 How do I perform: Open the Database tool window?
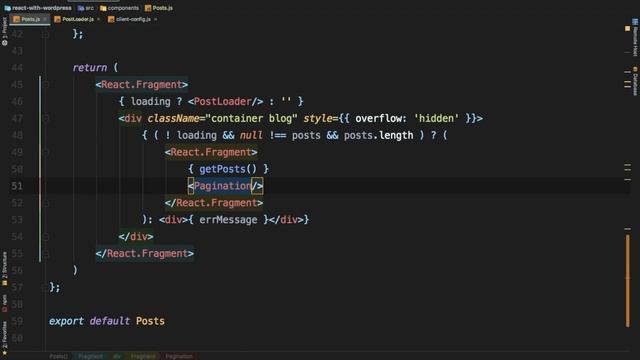(635, 81)
